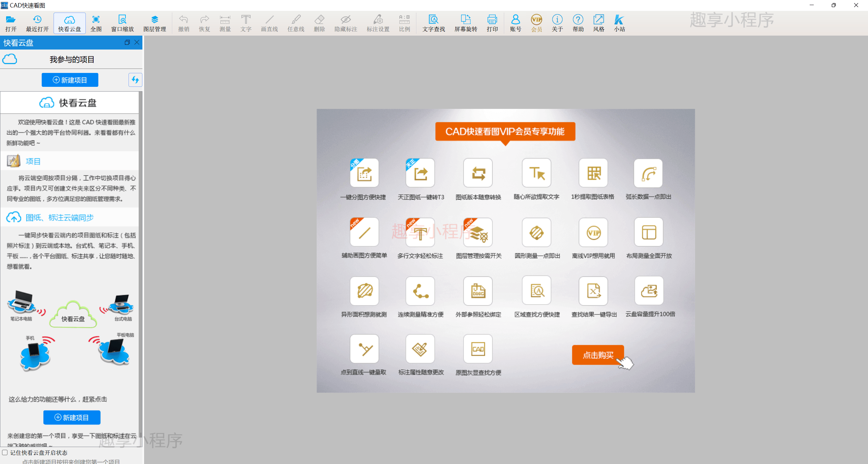
Task: Check 记住快看云盘开启状态
Action: point(5,452)
